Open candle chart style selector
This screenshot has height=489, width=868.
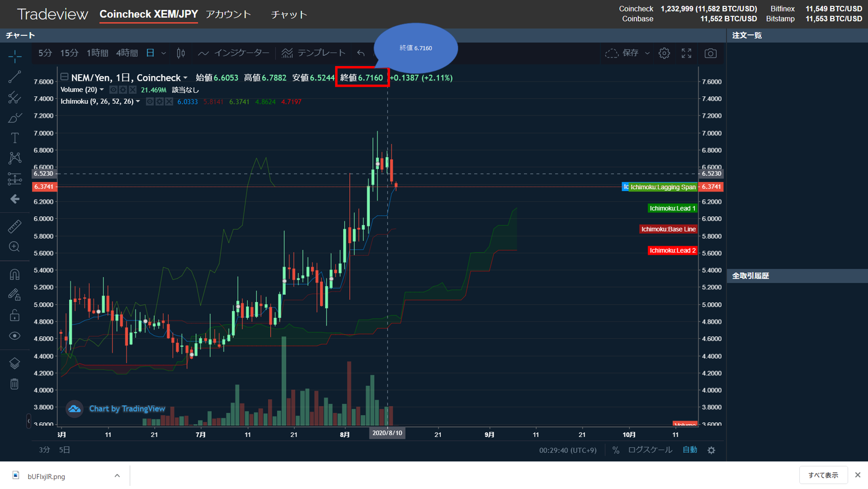181,53
